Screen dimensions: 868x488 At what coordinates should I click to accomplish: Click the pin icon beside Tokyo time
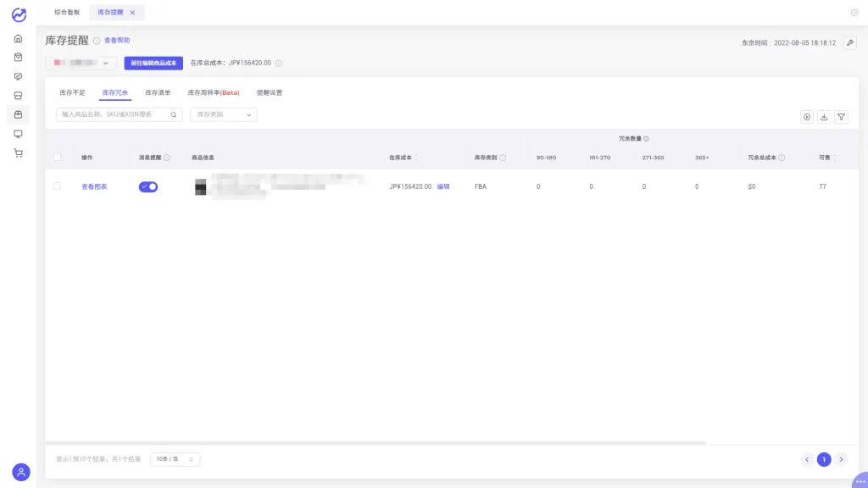point(849,42)
